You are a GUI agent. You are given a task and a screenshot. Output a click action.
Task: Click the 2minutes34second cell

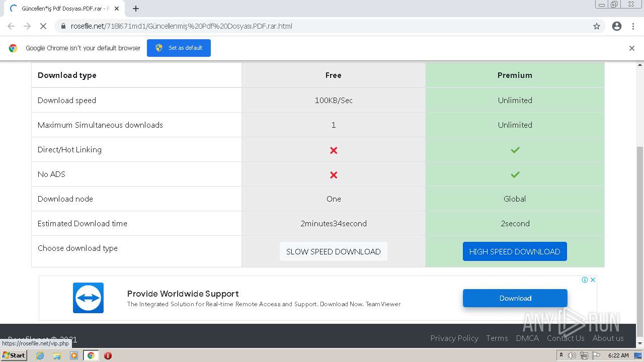tap(334, 223)
